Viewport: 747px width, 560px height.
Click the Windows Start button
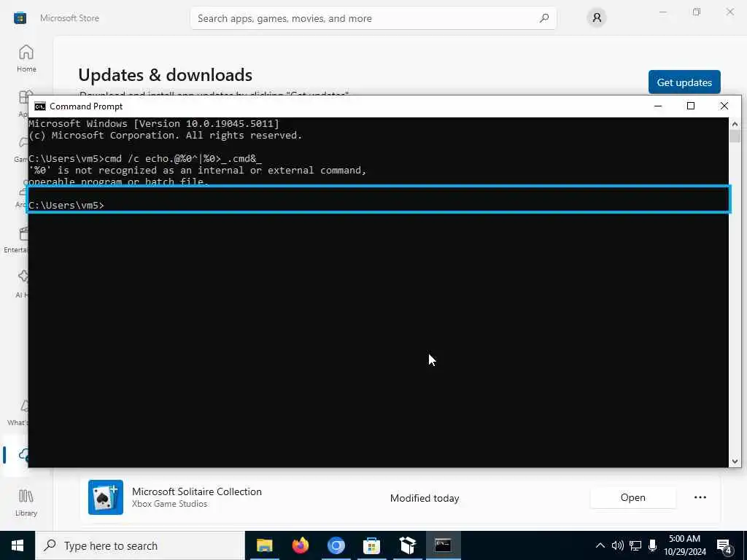(x=18, y=545)
